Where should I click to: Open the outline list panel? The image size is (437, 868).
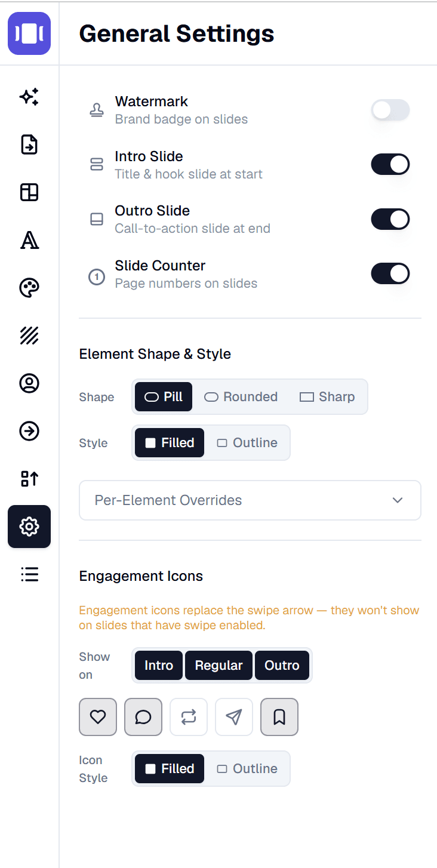(29, 574)
